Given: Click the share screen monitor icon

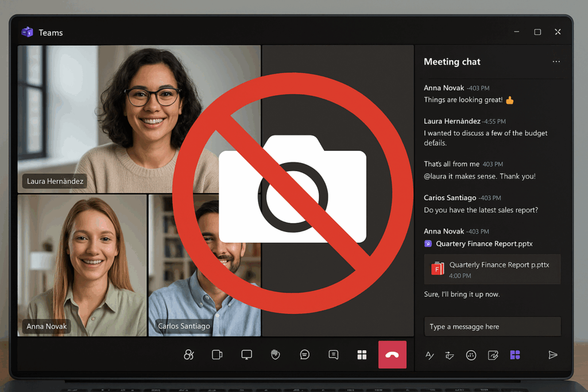Looking at the screenshot, I should 246,355.
